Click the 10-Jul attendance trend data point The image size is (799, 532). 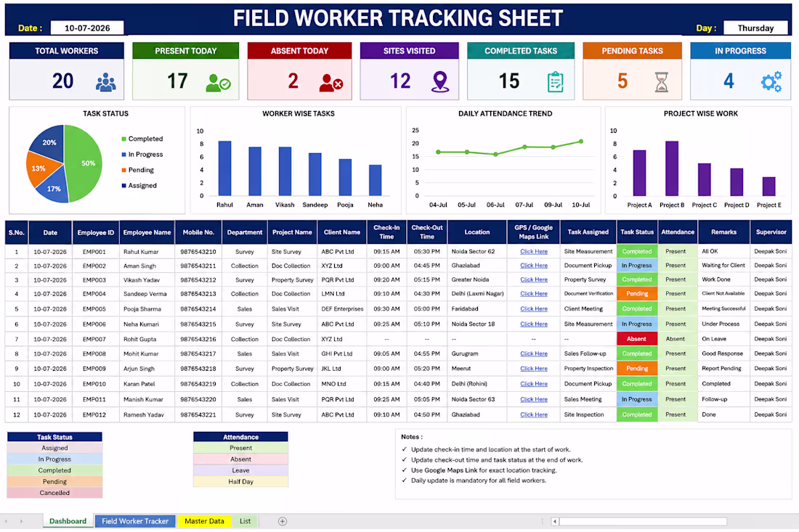pyautogui.click(x=581, y=142)
